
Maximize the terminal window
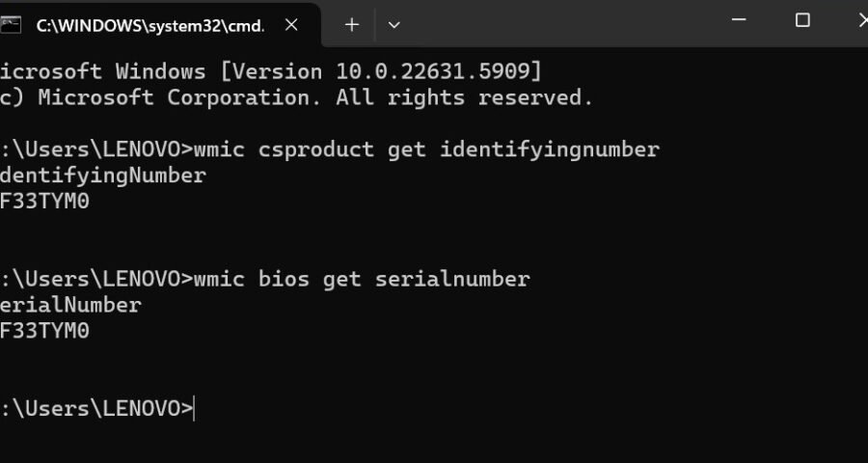click(x=802, y=20)
